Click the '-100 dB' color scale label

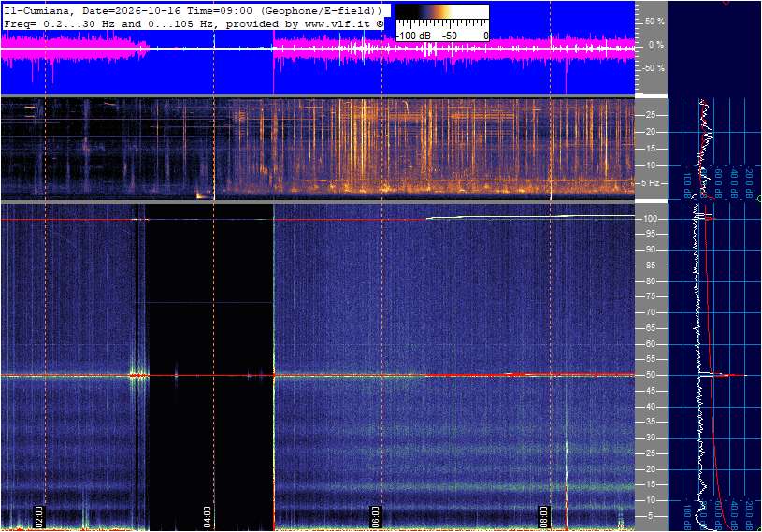413,36
